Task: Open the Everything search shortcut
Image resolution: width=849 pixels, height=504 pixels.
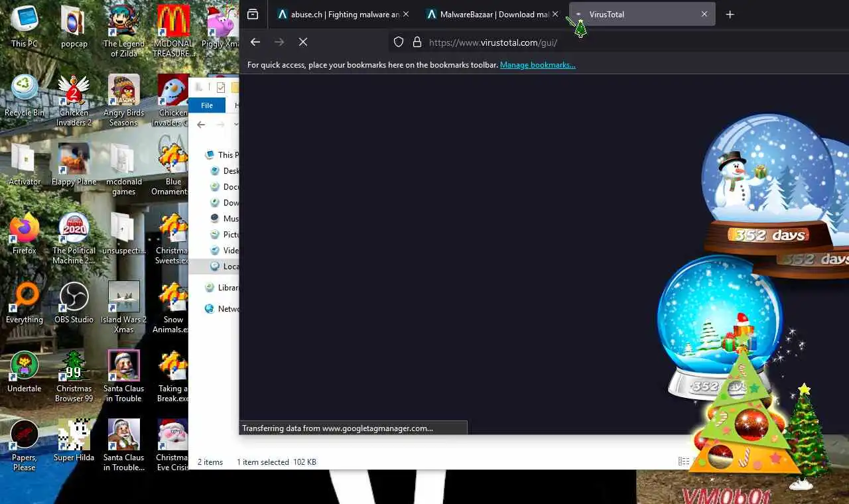Action: tap(25, 302)
